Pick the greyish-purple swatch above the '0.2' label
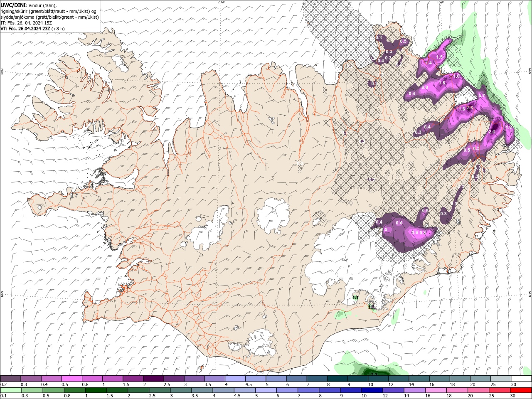 11,379
